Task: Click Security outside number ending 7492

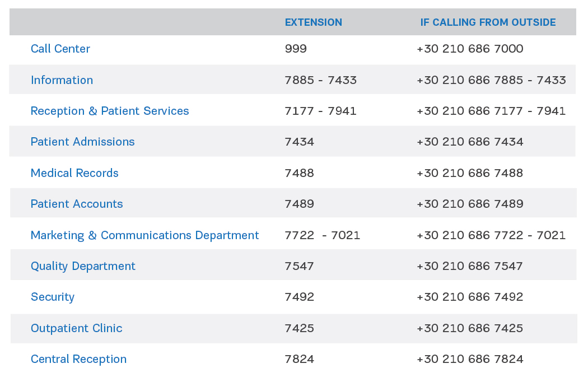Action: 470,297
